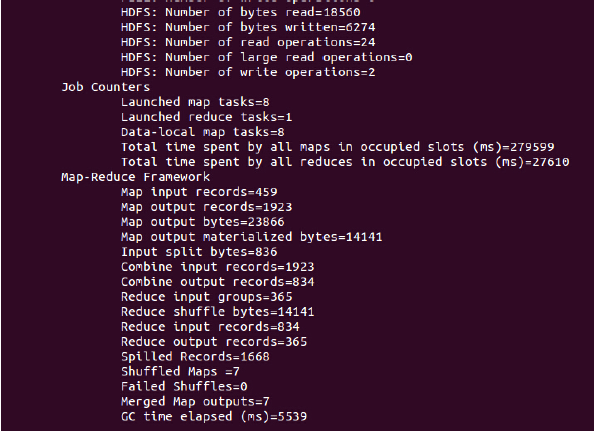Click the HDFS bytes read=18560 line

[241, 12]
